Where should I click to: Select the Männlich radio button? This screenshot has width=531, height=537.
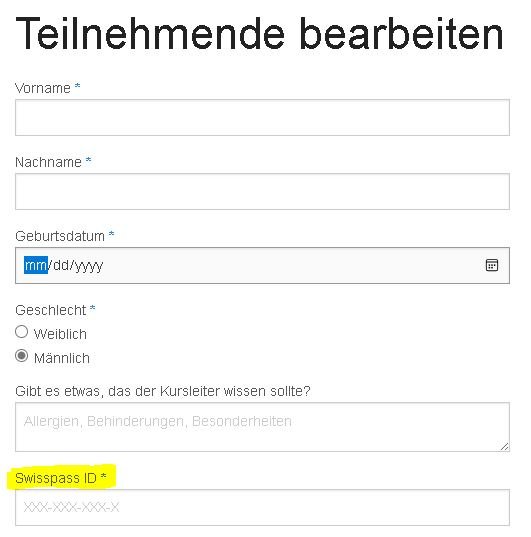pos(22,356)
